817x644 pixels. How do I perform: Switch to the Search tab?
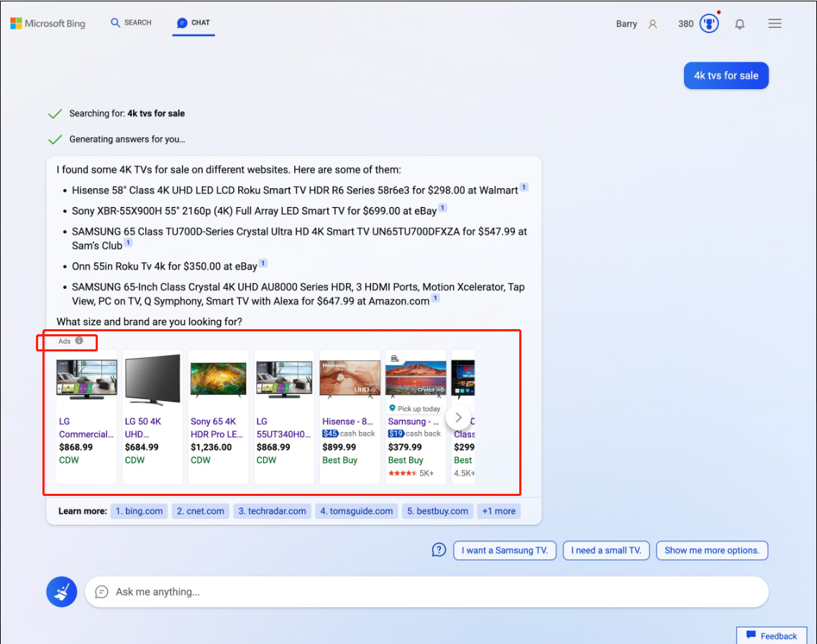pyautogui.click(x=132, y=23)
